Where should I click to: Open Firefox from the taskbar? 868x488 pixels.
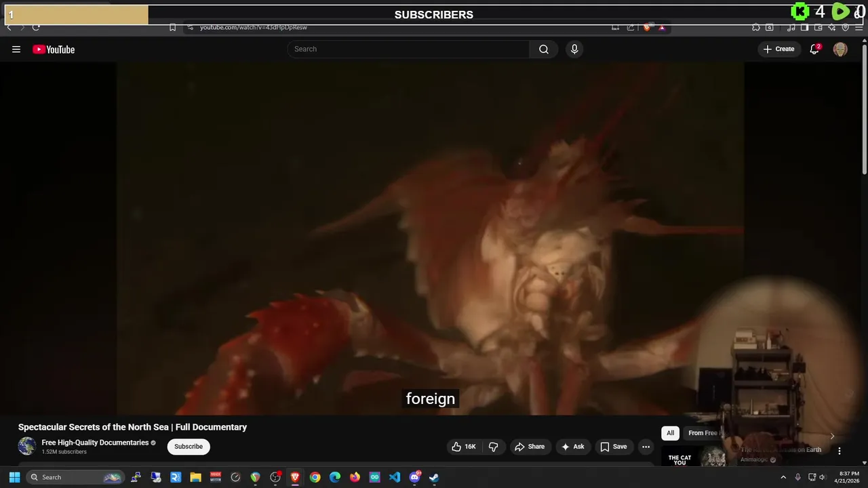355,477
